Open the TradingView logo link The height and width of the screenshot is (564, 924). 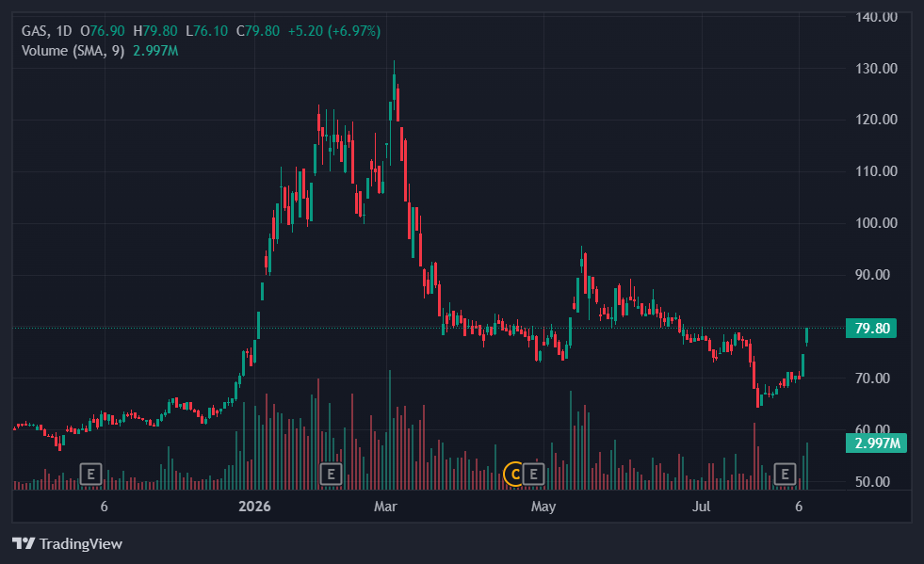pyautogui.click(x=67, y=543)
